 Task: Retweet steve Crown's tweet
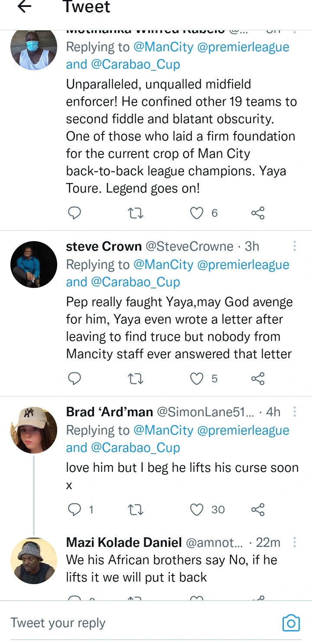(136, 379)
